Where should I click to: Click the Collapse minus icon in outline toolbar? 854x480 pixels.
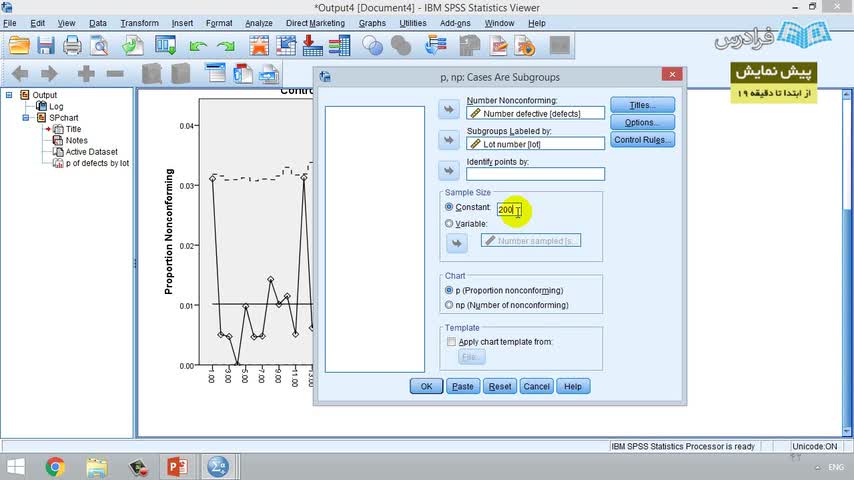click(115, 73)
